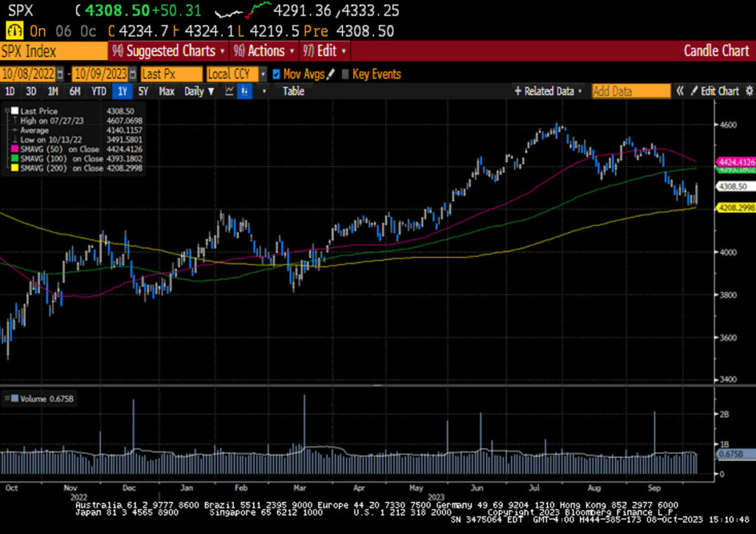756x534 pixels.
Task: Click the pink SMAVG (50) color swatch
Action: click(x=15, y=149)
